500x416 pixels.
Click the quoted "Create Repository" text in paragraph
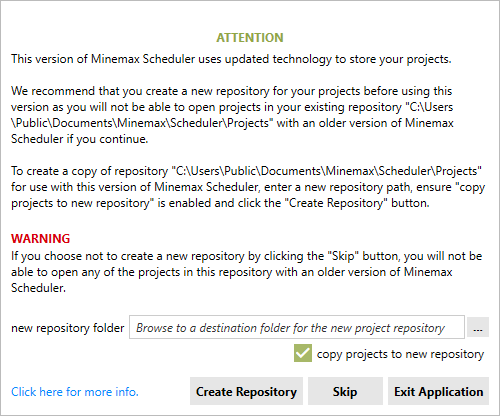[336, 203]
